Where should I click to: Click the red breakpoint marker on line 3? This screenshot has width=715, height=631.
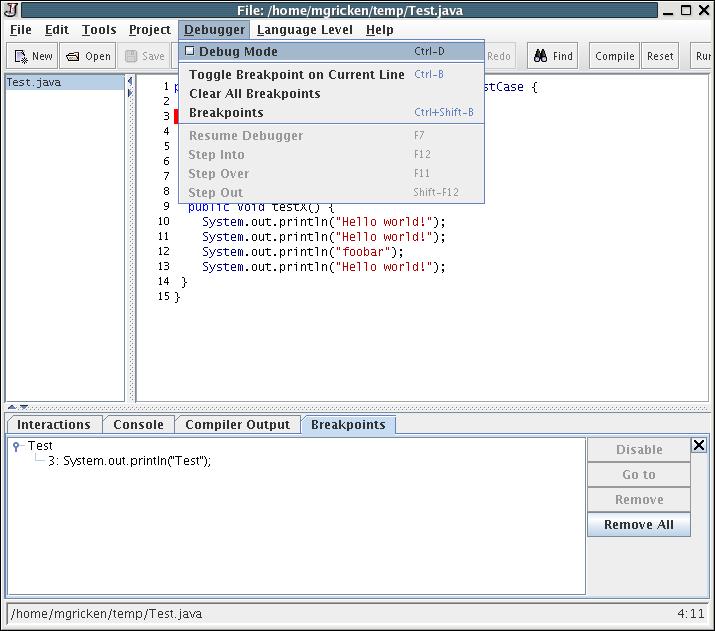pos(176,117)
